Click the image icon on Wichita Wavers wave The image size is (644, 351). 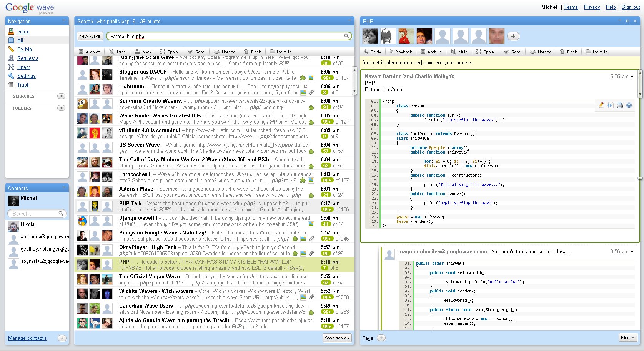[303, 297]
